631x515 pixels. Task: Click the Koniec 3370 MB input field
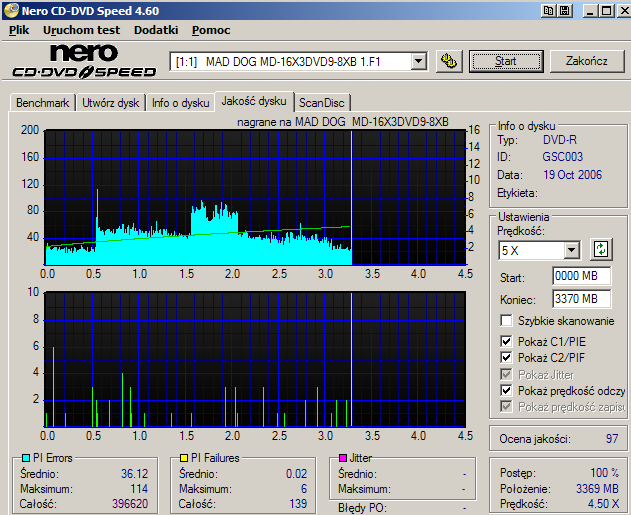click(x=582, y=299)
